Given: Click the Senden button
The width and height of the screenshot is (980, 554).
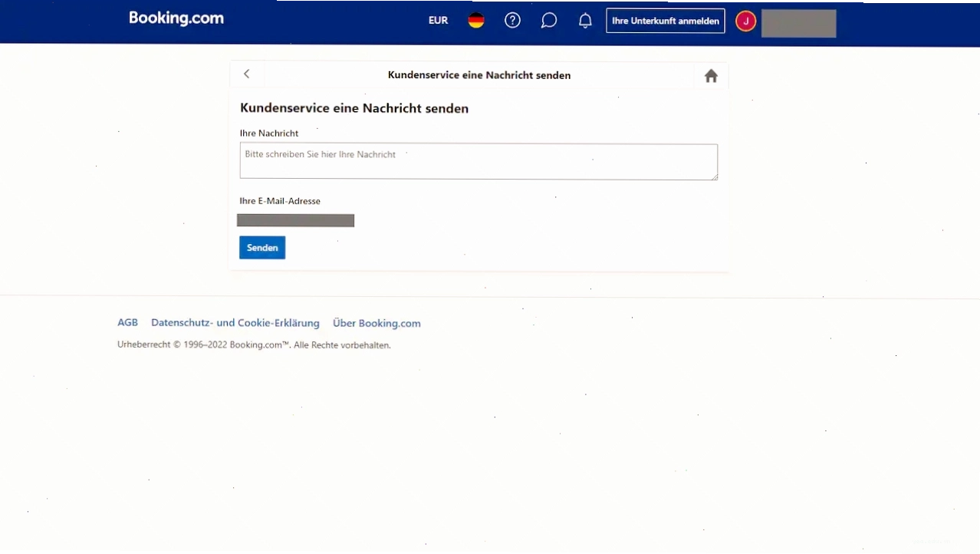Looking at the screenshot, I should coord(262,248).
